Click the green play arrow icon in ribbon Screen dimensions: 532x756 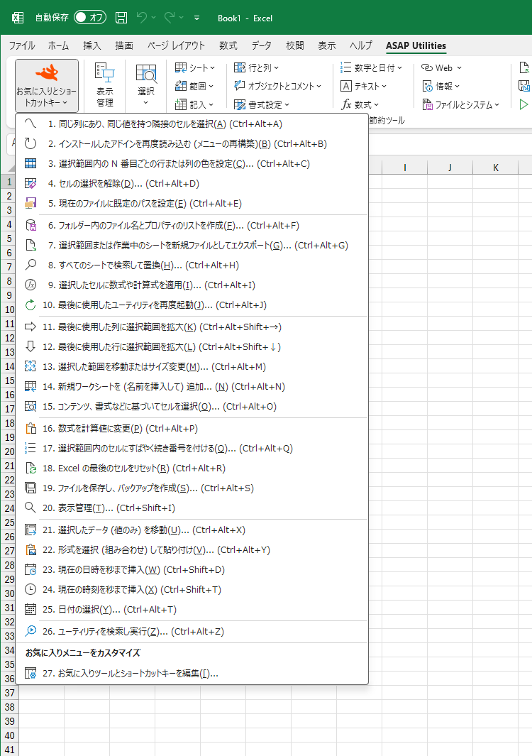pos(523,104)
